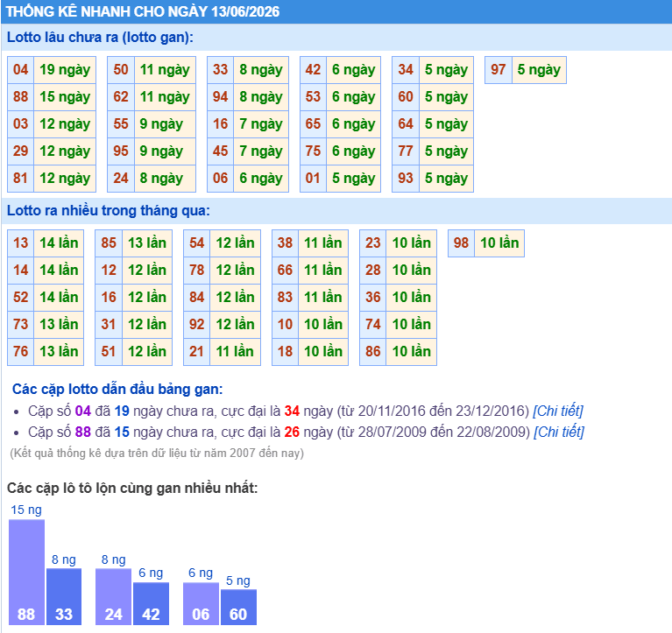
Task: Select lotto gan number 95
Action: click(x=121, y=151)
